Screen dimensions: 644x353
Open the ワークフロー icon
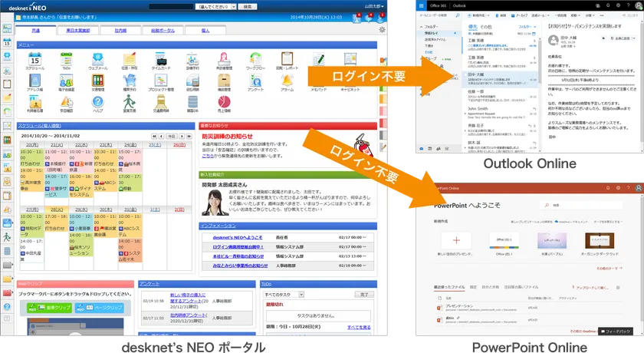(255, 60)
